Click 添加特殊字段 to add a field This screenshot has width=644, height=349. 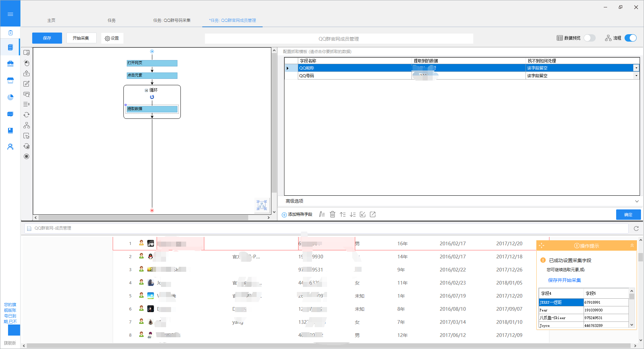pyautogui.click(x=297, y=214)
